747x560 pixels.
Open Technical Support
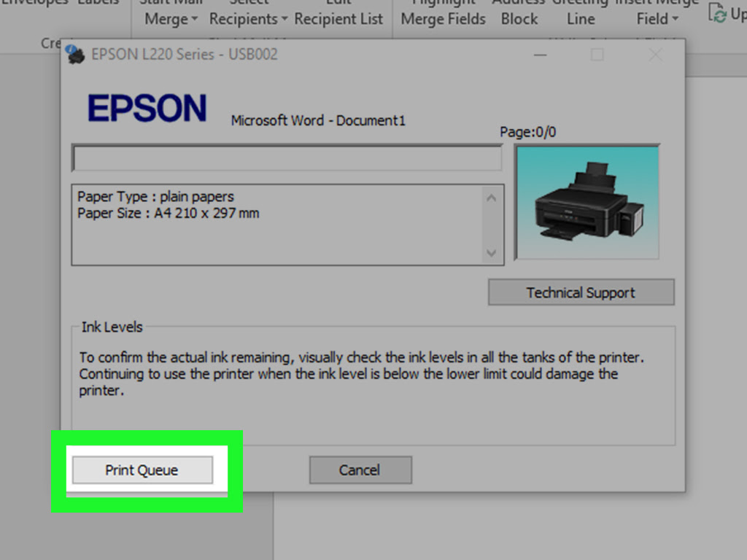click(581, 292)
